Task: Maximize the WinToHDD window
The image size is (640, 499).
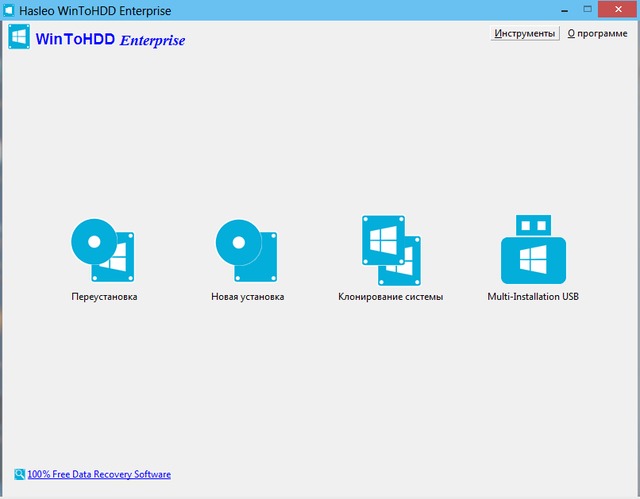Action: coord(576,9)
